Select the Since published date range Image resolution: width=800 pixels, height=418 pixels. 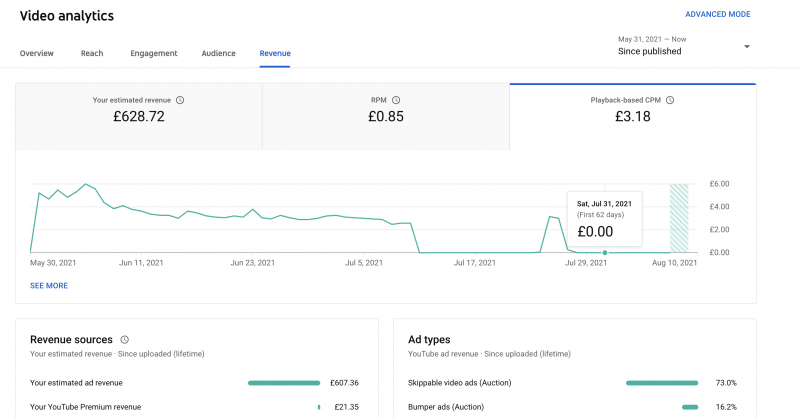tap(650, 51)
